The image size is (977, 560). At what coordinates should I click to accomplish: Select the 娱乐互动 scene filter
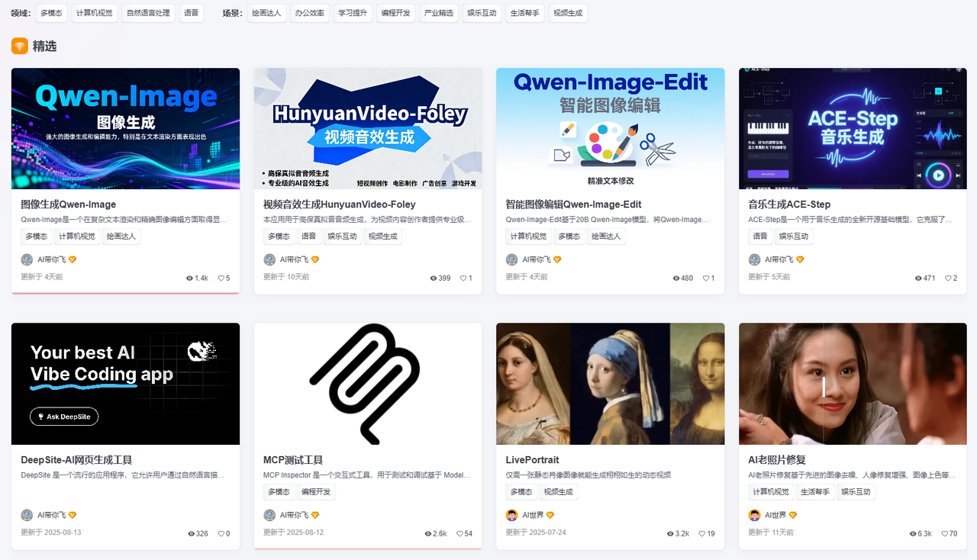[482, 13]
